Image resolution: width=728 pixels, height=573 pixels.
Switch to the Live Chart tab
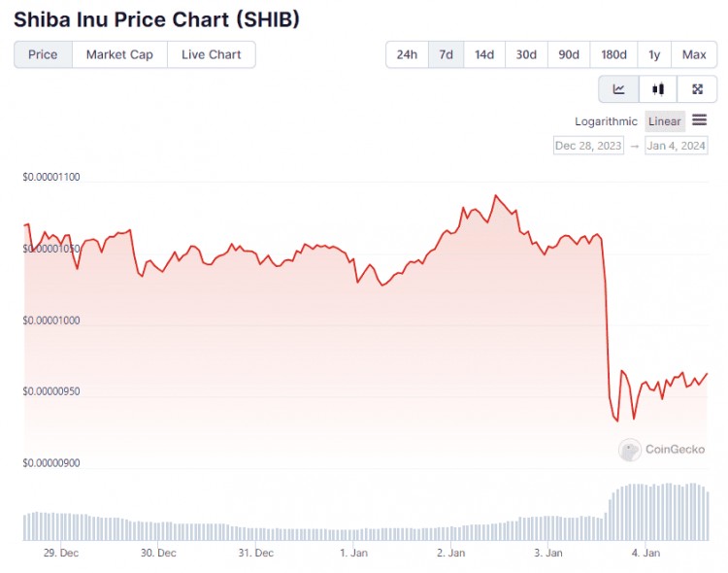click(x=212, y=54)
